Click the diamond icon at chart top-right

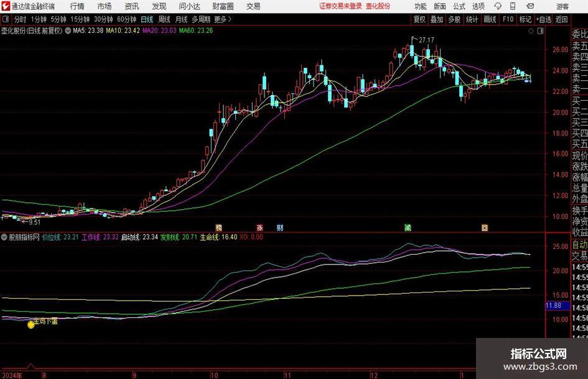point(531,31)
